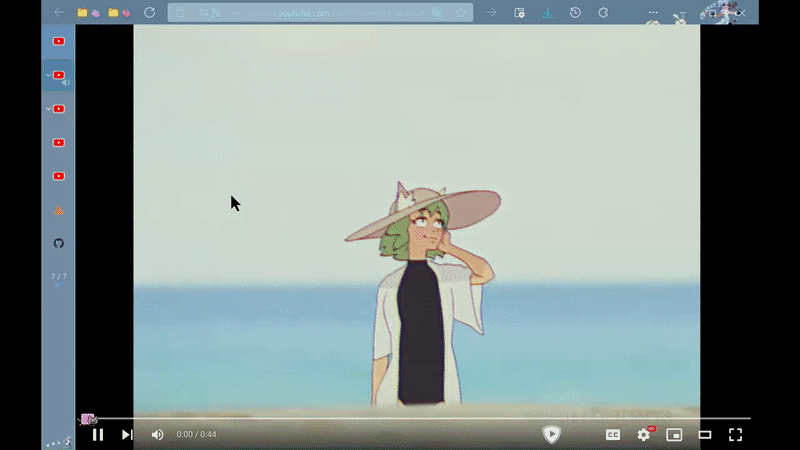
Task: Select the active YouTube tab playing audio
Action: 59,75
